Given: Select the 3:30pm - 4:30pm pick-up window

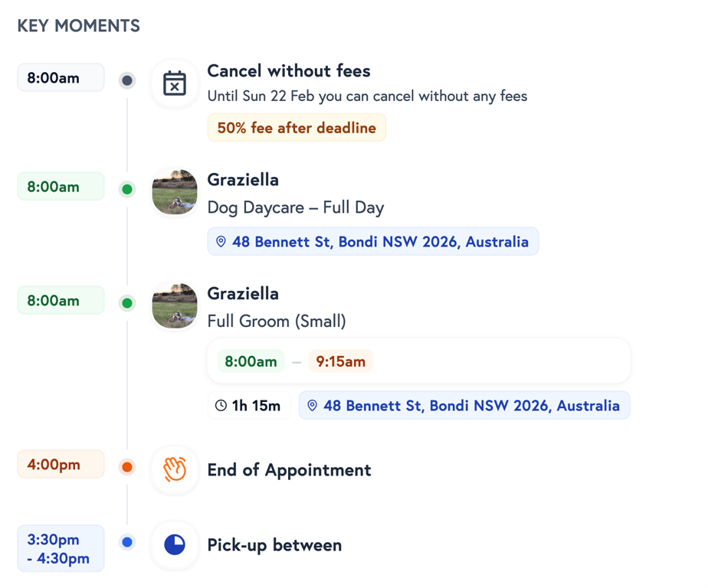Looking at the screenshot, I should click(61, 548).
